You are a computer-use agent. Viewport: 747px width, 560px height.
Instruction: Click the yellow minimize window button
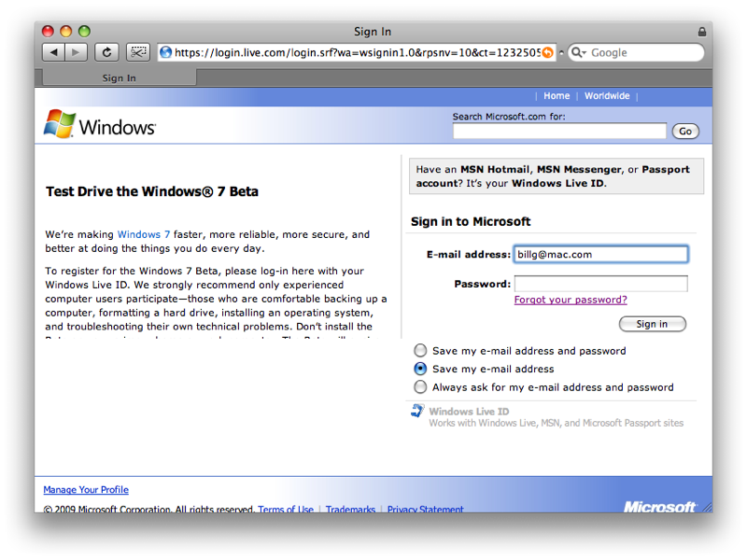pyautogui.click(x=65, y=32)
